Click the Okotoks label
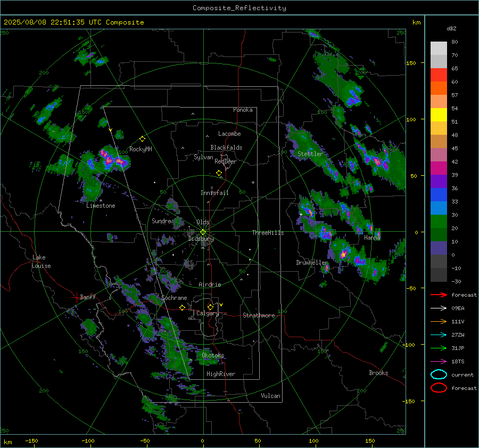The height and width of the screenshot is (448, 479). pyautogui.click(x=213, y=355)
